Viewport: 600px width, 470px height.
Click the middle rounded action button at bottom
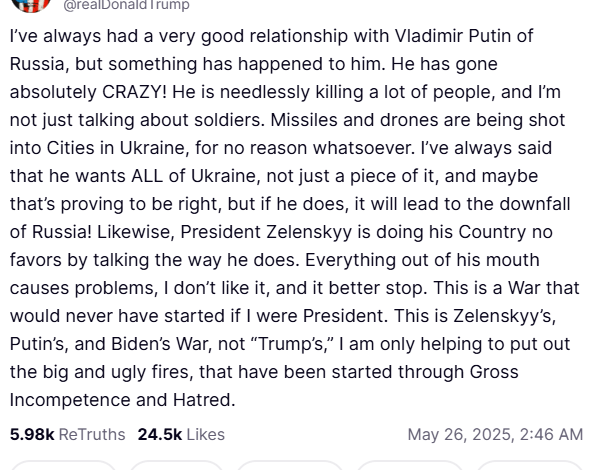pos(290,465)
